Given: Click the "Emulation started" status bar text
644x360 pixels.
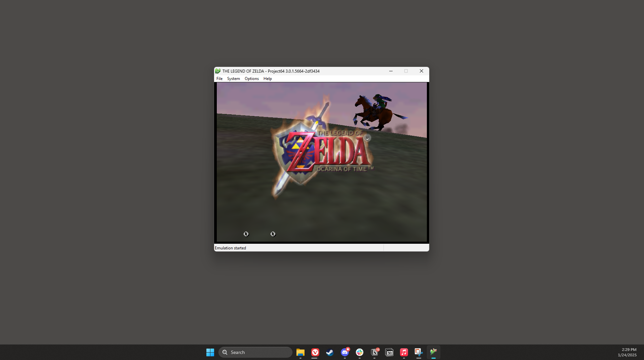Looking at the screenshot, I should [230, 248].
